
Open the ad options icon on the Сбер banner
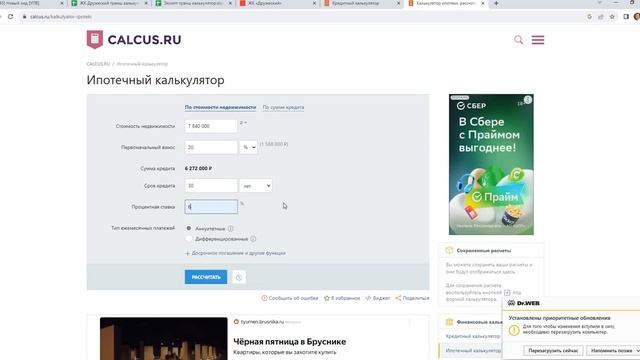tap(528, 100)
